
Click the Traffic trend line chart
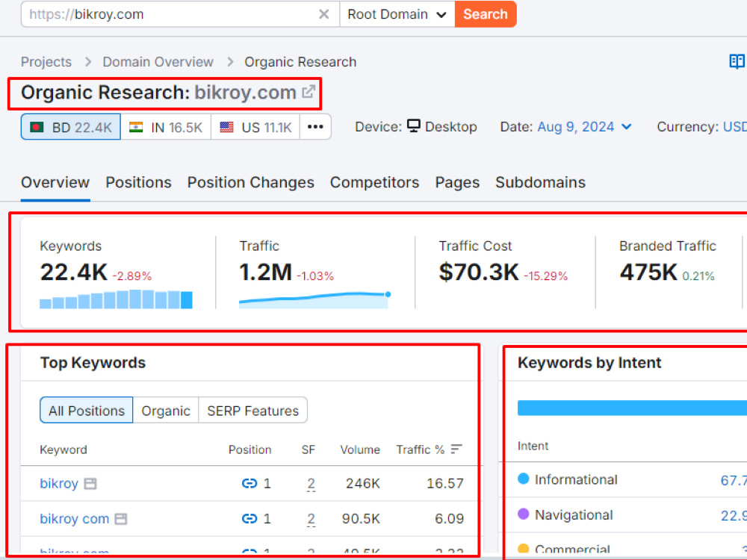[x=315, y=300]
